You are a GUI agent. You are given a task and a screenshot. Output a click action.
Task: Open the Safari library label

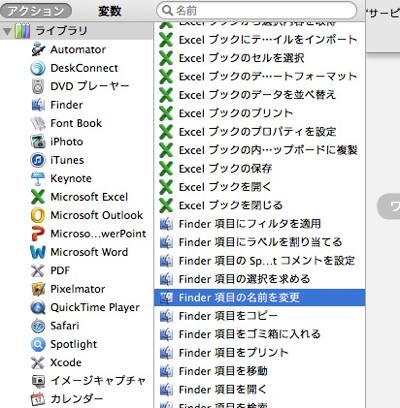pyautogui.click(x=65, y=326)
